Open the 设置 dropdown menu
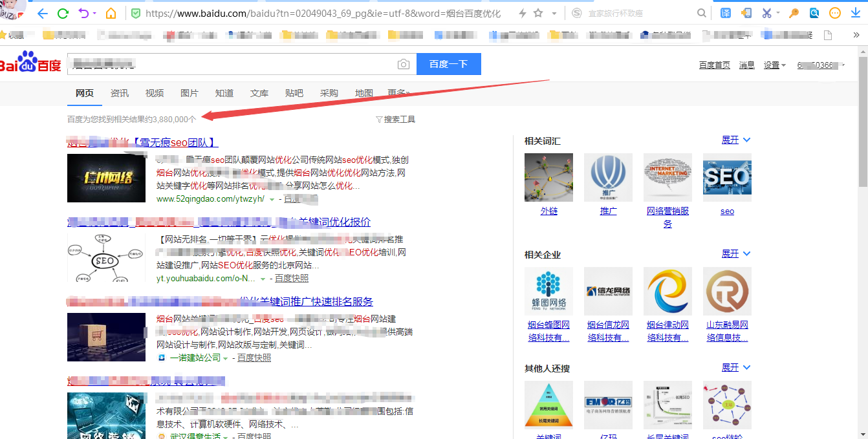 (x=775, y=65)
